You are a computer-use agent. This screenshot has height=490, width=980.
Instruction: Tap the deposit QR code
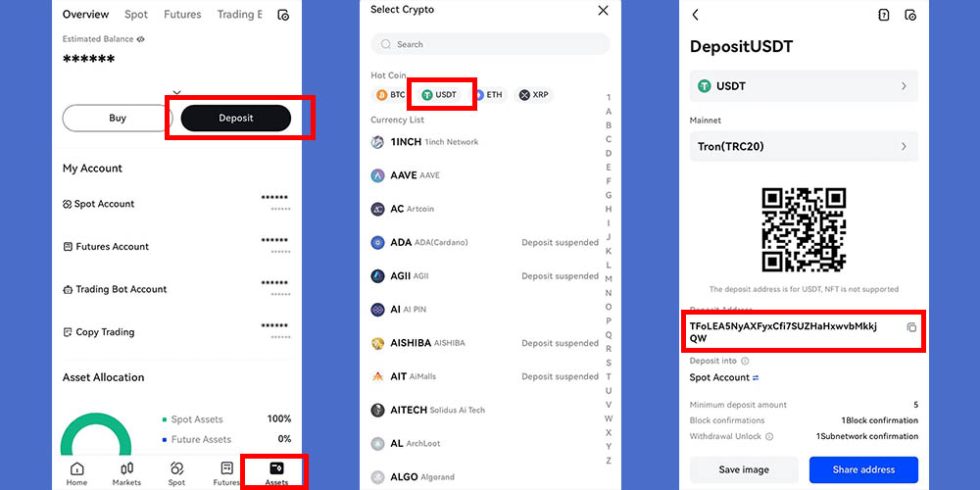tap(804, 230)
